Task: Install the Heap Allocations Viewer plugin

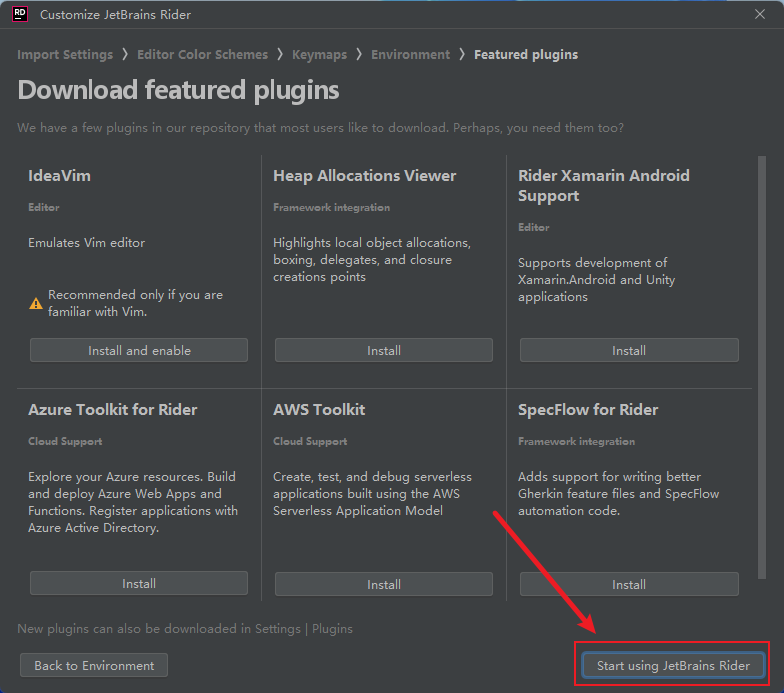Action: coord(384,350)
